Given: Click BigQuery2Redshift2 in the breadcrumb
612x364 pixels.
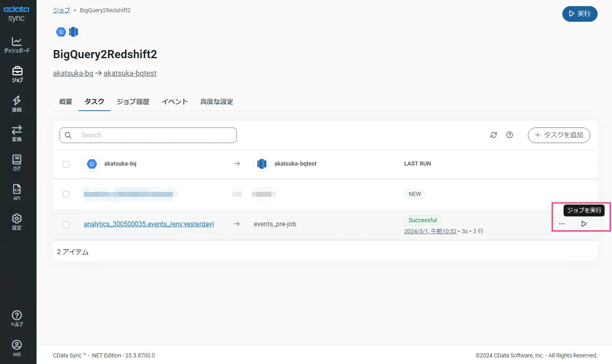Looking at the screenshot, I should 105,10.
